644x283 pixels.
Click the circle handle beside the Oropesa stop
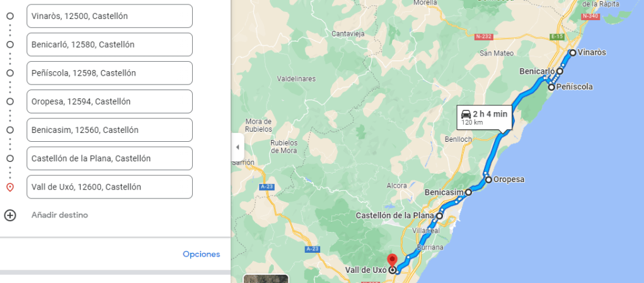point(10,101)
